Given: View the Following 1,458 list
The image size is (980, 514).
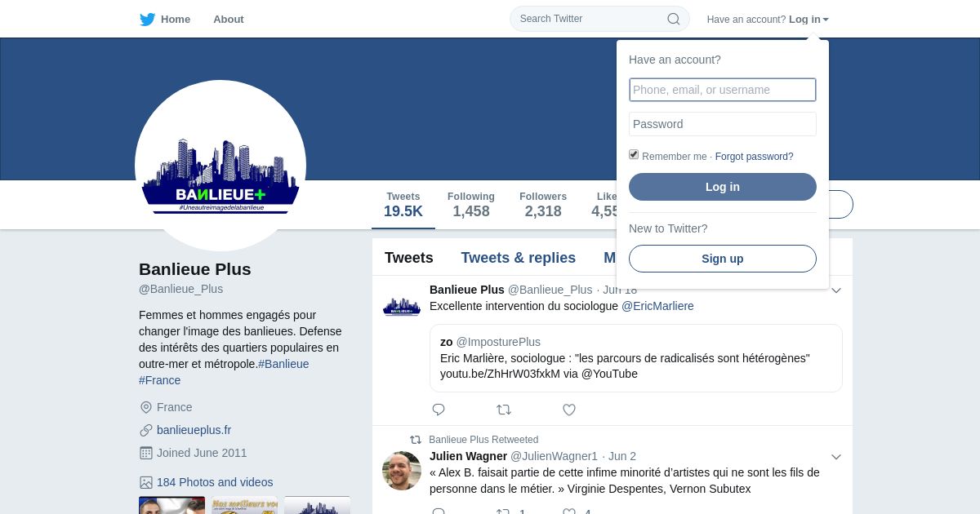Looking at the screenshot, I should click(471, 206).
